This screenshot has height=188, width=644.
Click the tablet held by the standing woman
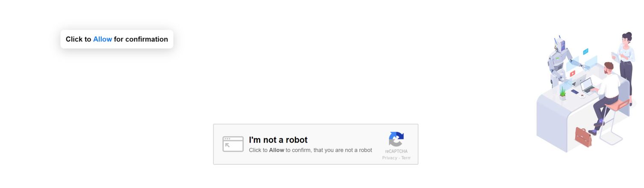[615, 56]
